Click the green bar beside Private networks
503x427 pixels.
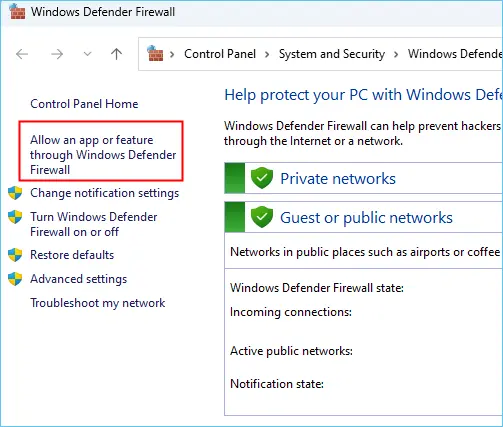(x=235, y=178)
